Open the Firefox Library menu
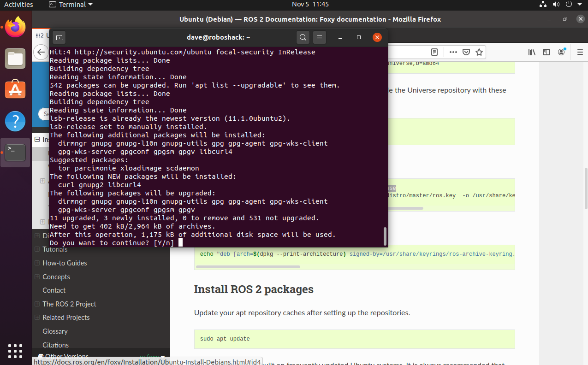The width and height of the screenshot is (588, 365). 531,52
